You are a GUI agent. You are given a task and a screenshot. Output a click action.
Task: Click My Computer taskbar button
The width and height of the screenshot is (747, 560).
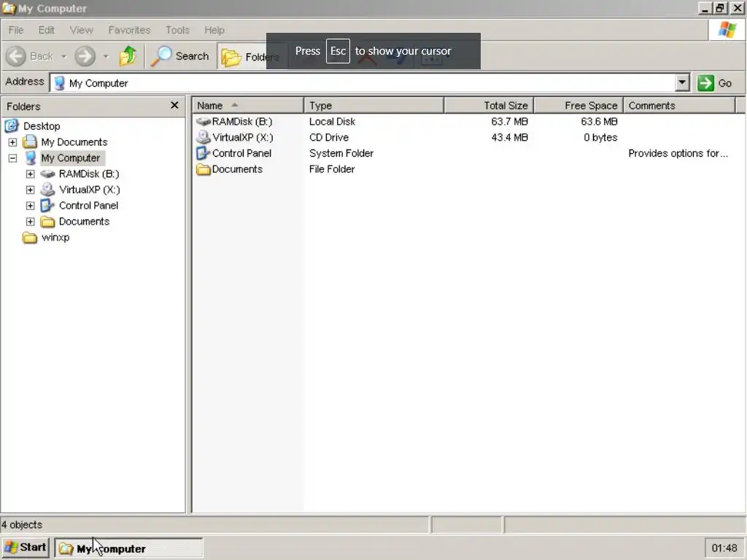(128, 548)
